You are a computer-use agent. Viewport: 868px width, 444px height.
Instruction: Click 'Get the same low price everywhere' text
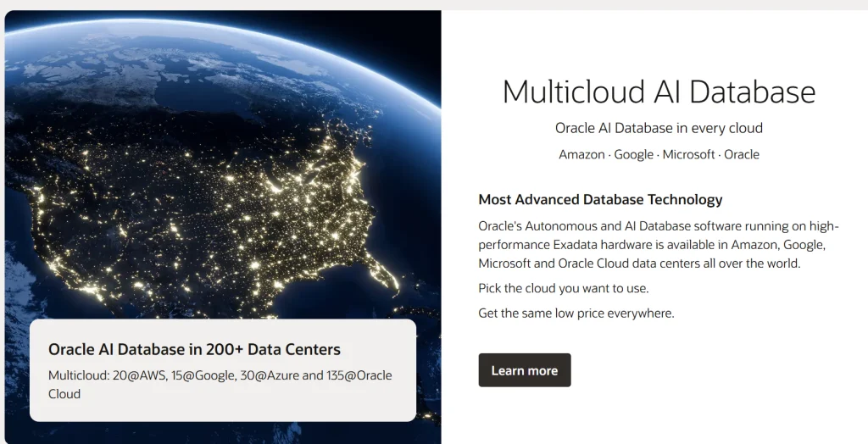[x=576, y=314]
